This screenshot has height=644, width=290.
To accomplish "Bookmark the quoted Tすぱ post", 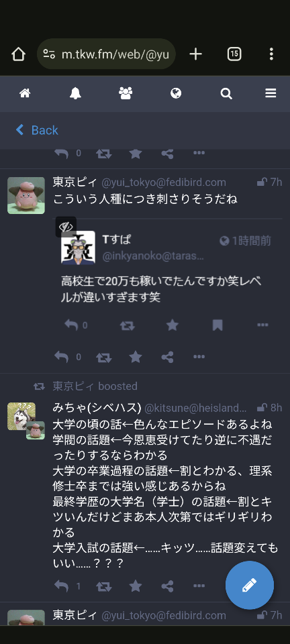I will point(217,326).
